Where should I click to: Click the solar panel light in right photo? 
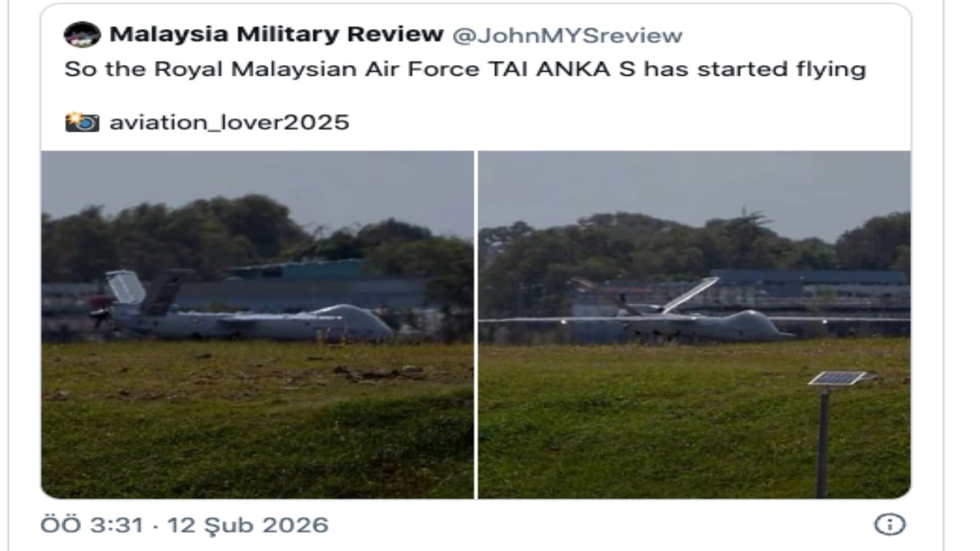click(x=838, y=378)
